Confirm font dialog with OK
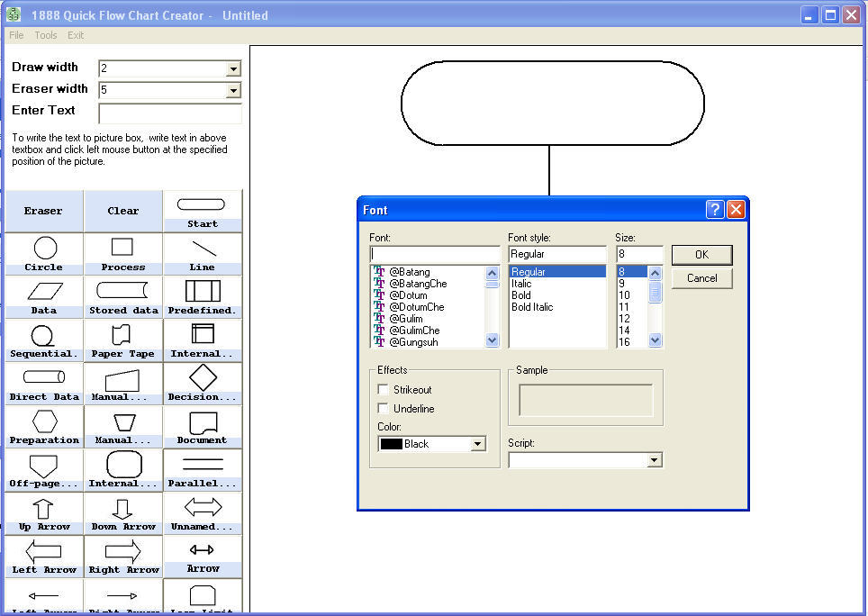Screen dimensions: 868x616 point(701,255)
